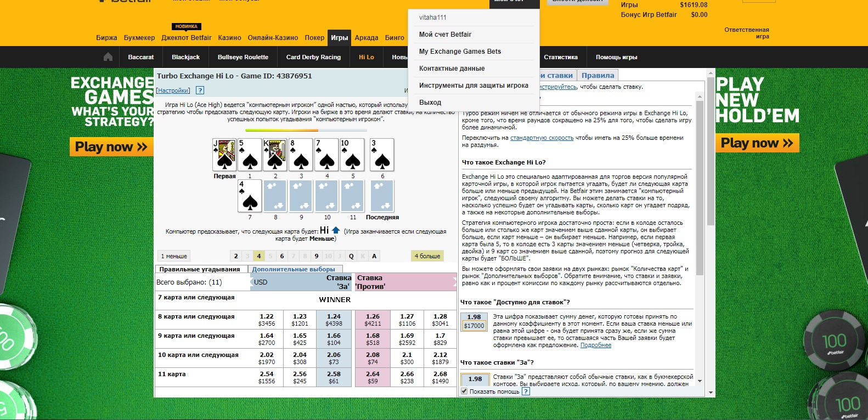Click the up arrow of the rules text scrollbar

700,97
